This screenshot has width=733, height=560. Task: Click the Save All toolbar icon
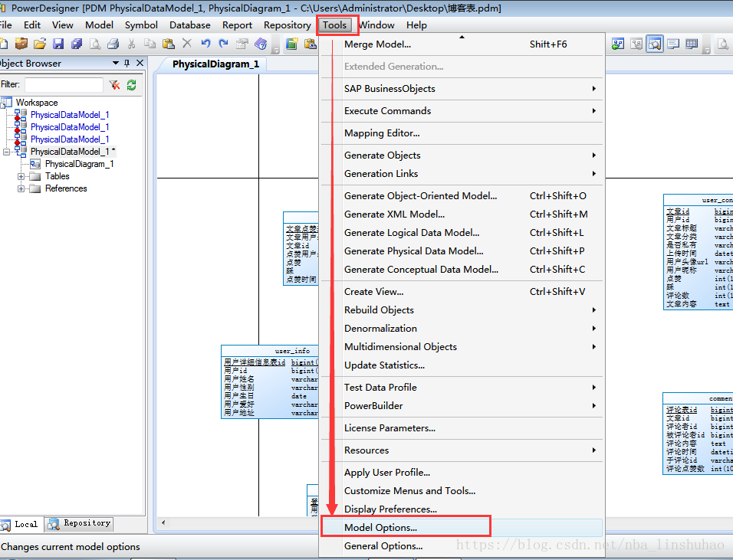coord(77,44)
